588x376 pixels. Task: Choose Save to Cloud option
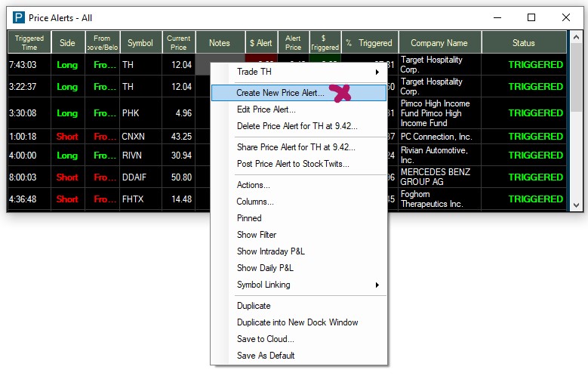click(265, 339)
